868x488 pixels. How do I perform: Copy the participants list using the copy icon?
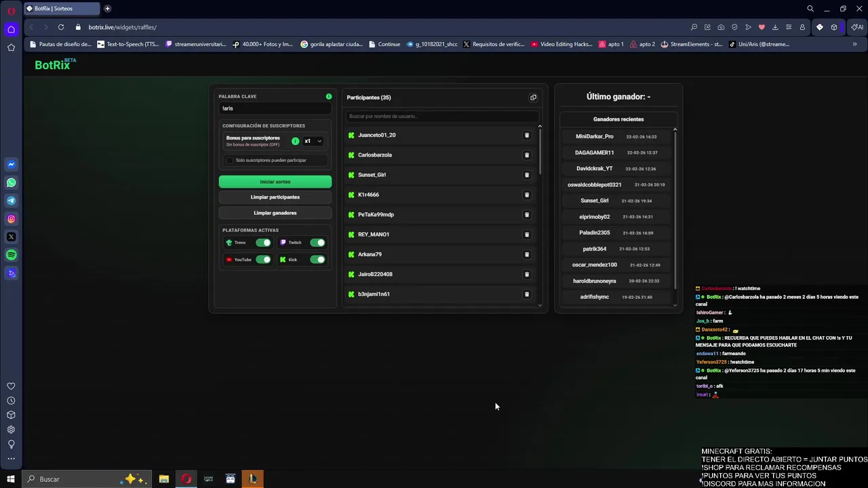533,98
